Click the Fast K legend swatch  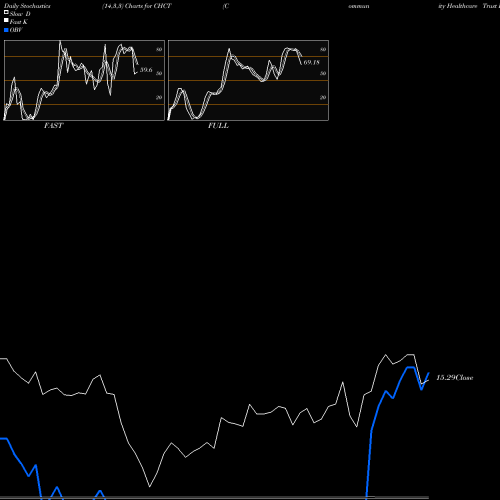pyautogui.click(x=6, y=21)
